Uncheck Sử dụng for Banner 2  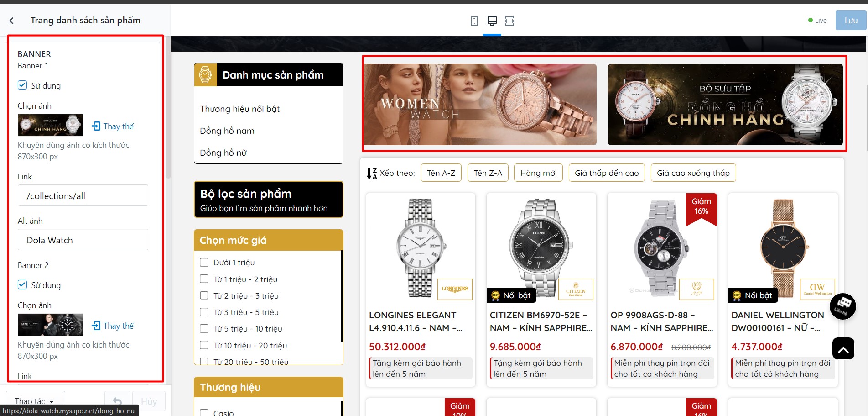pos(22,284)
